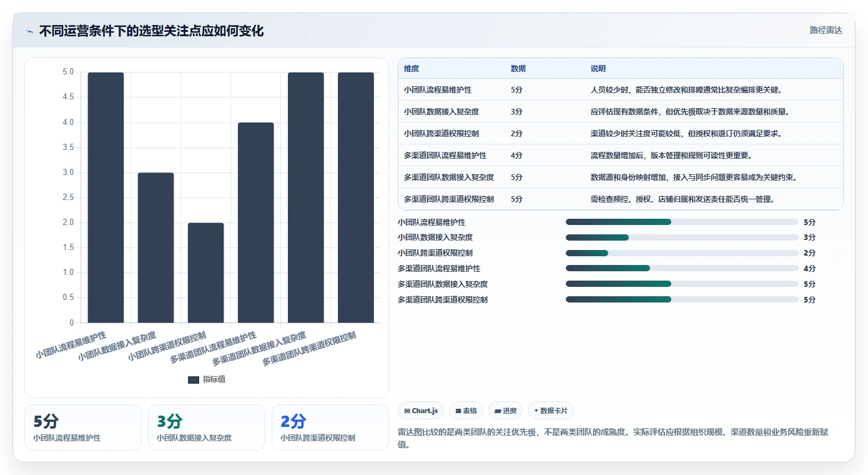Select table row 多渠道团队跨渠道权限控制
The height and width of the screenshot is (475, 868).
pos(620,199)
